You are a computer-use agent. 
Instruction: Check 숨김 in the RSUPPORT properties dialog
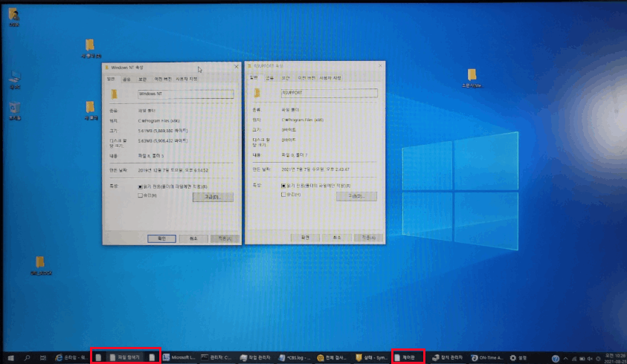[x=283, y=195]
